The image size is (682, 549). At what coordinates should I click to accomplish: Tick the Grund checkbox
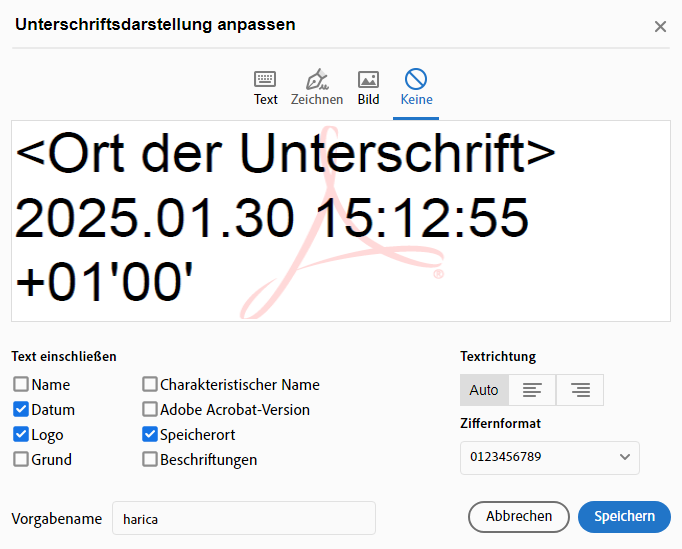coord(21,460)
